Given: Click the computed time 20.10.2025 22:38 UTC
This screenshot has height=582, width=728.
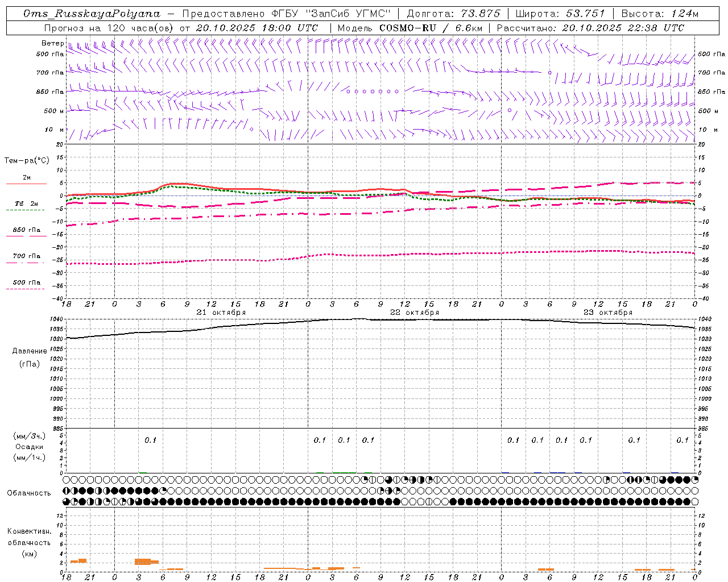Looking at the screenshot, I should click(x=623, y=28).
